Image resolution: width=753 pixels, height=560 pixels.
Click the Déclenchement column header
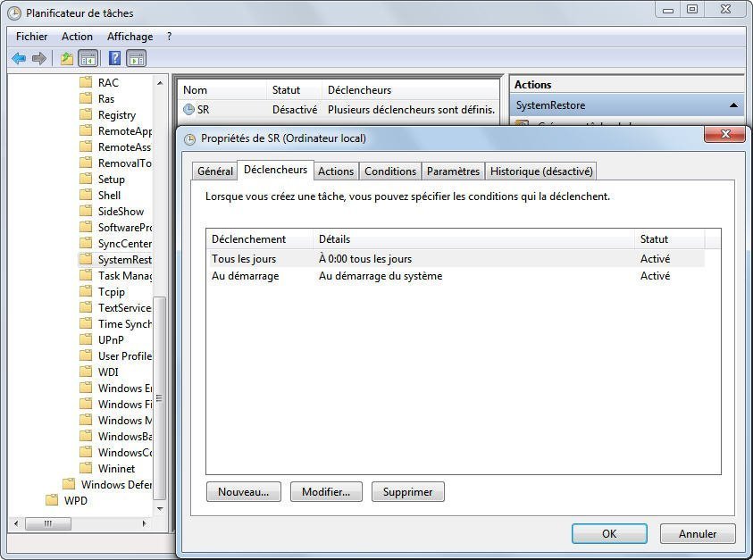[260, 239]
